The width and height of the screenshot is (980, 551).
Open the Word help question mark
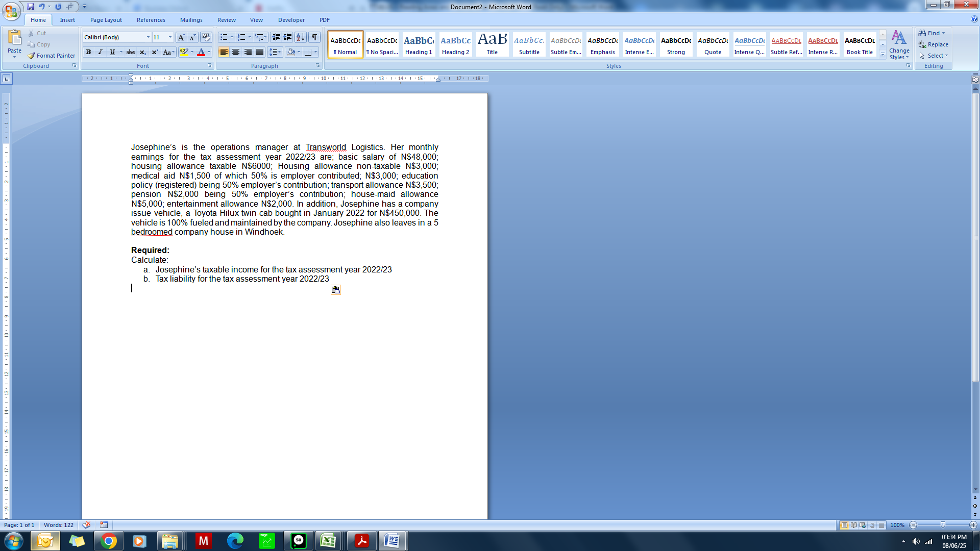tap(974, 19)
